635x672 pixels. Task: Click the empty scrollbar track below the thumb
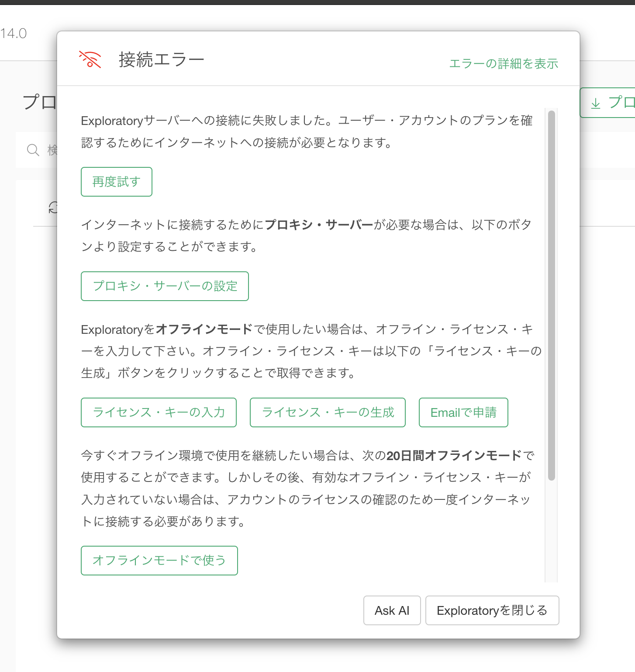552,533
